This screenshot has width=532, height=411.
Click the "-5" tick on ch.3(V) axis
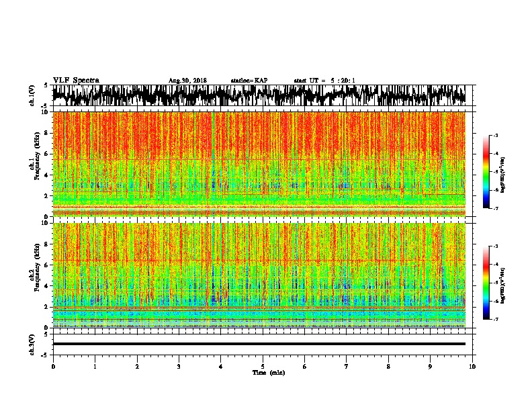(x=45, y=355)
